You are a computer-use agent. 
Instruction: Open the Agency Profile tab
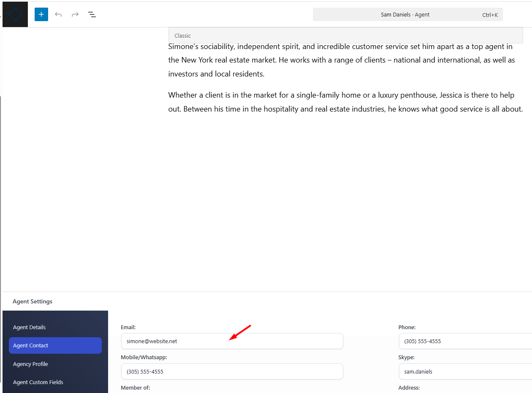55,364
